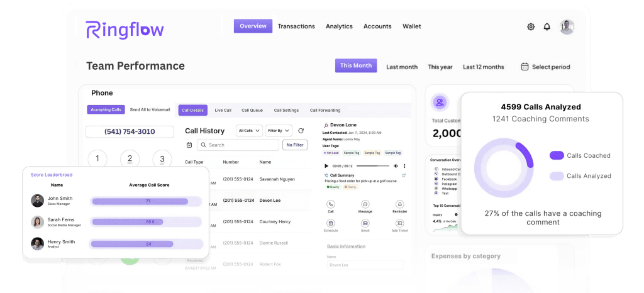Open the Call Queue tab

252,110
